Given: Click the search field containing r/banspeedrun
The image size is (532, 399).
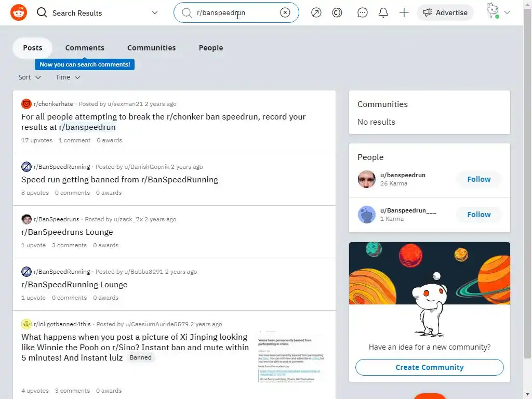Looking at the screenshot, I should pos(236,12).
